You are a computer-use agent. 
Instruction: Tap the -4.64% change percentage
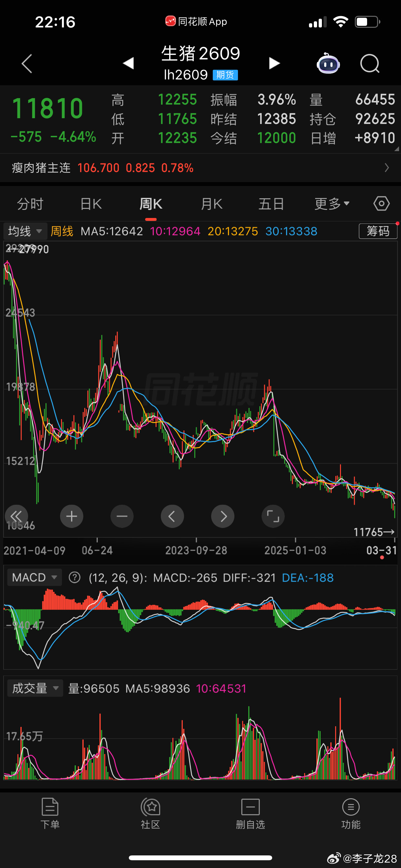pos(73,137)
